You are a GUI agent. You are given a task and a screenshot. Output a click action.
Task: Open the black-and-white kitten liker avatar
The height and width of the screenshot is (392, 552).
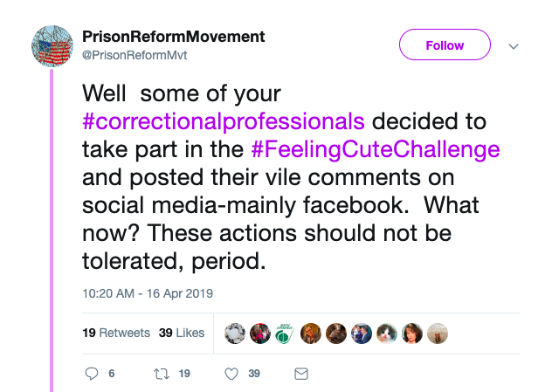(x=387, y=333)
